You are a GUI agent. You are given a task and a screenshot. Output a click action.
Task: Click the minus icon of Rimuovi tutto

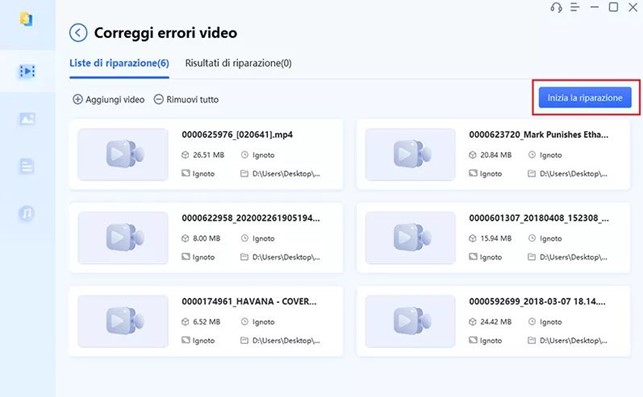tap(158, 99)
